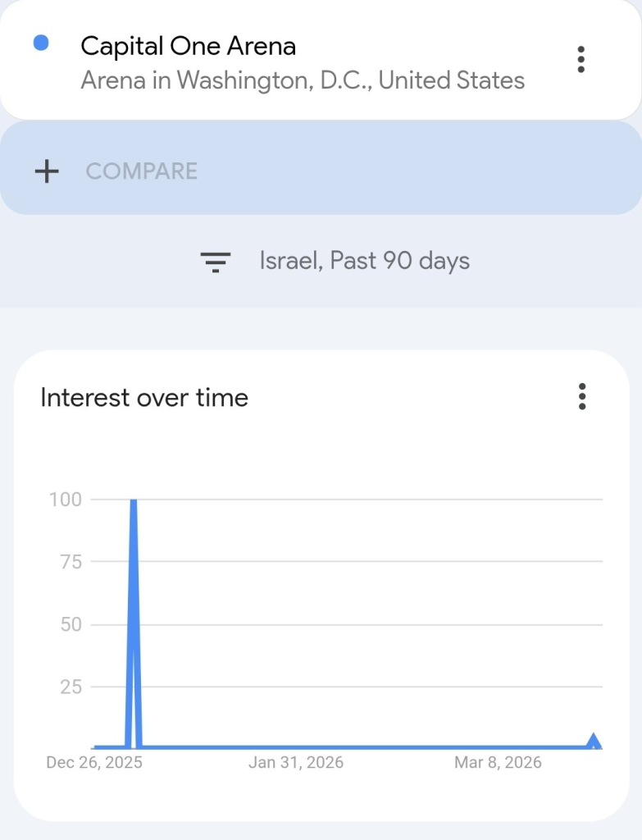The width and height of the screenshot is (642, 840).
Task: Open the Interest over time options menu
Action: (x=582, y=396)
